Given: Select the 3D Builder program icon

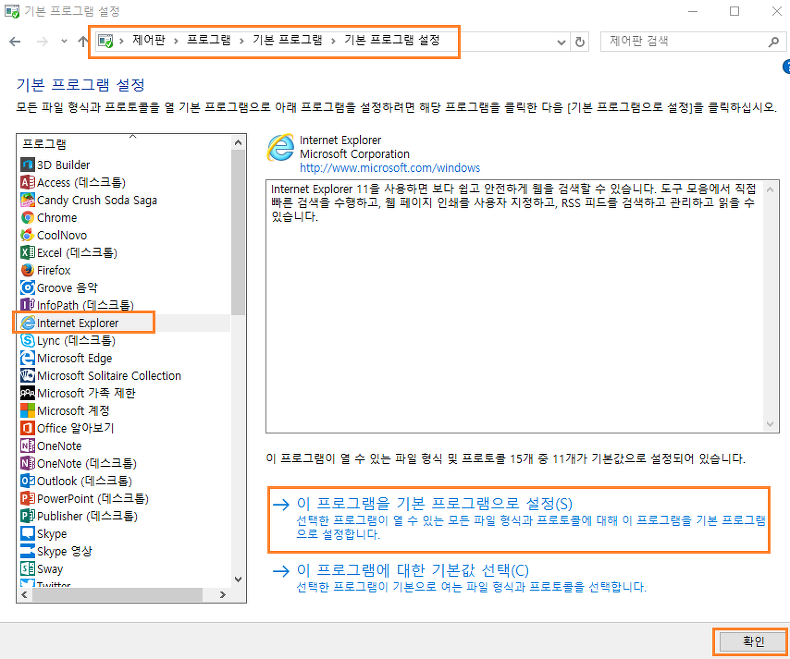Looking at the screenshot, I should tap(27, 165).
